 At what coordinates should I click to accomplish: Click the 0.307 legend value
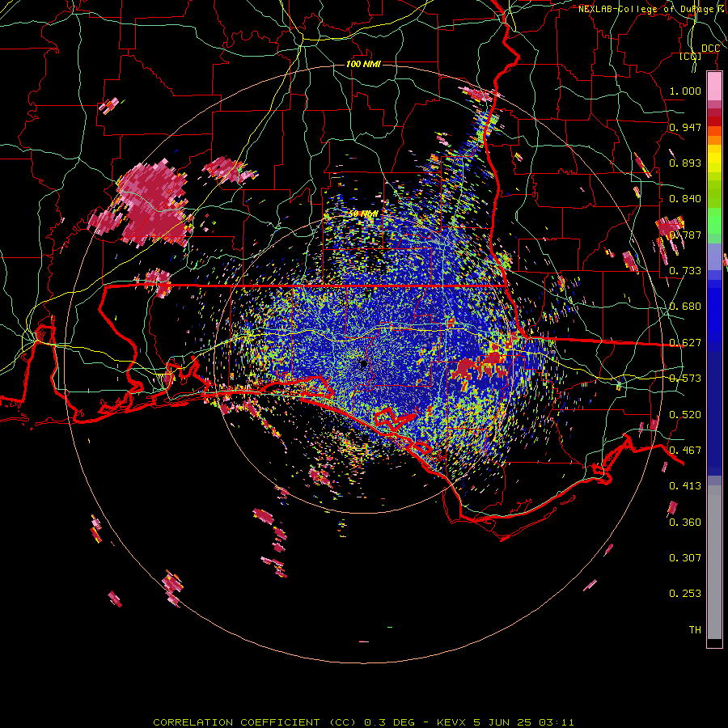[685, 558]
